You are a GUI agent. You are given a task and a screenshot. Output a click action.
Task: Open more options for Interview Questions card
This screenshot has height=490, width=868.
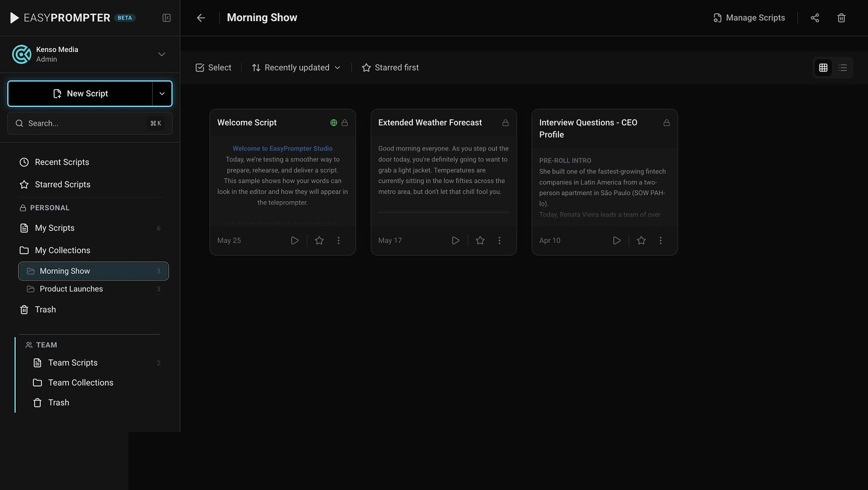click(660, 240)
